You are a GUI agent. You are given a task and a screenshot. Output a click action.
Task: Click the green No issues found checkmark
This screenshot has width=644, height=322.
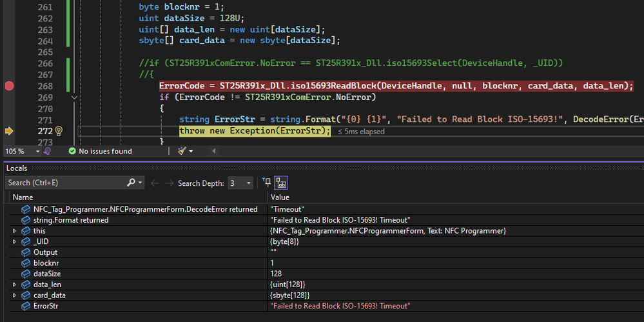click(x=72, y=151)
